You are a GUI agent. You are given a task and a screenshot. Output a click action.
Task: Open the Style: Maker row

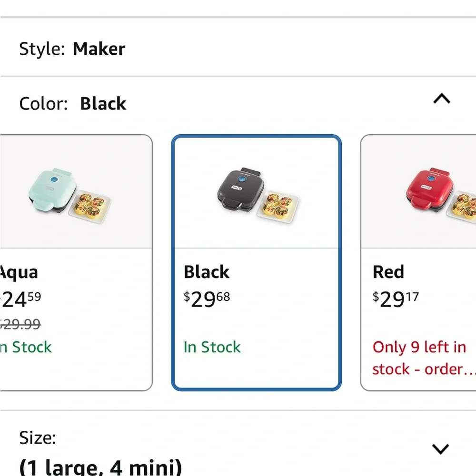click(72, 49)
